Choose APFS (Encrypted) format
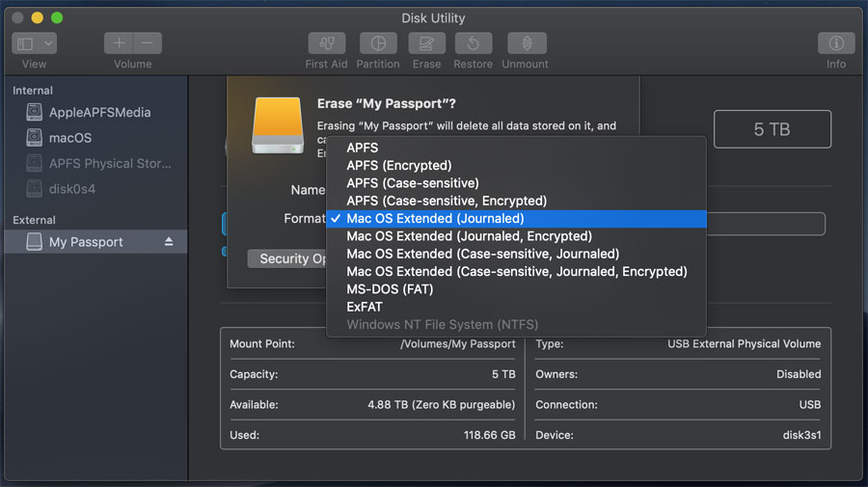 [x=517, y=166]
